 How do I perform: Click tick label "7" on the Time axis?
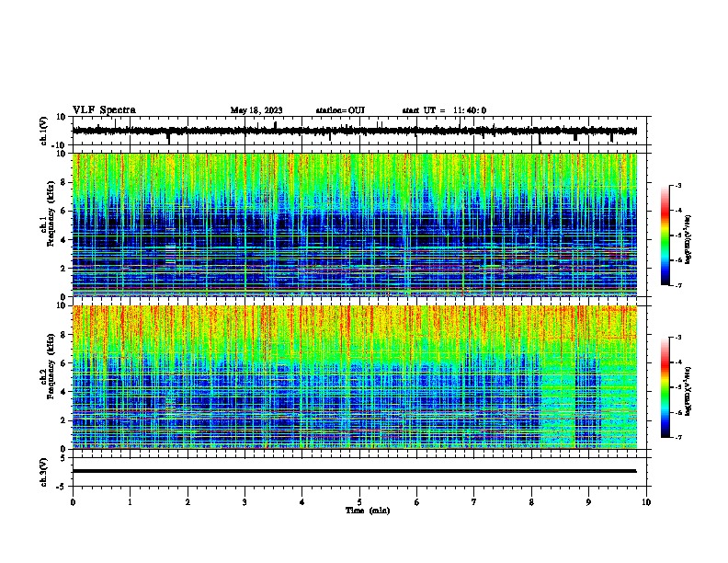(474, 502)
